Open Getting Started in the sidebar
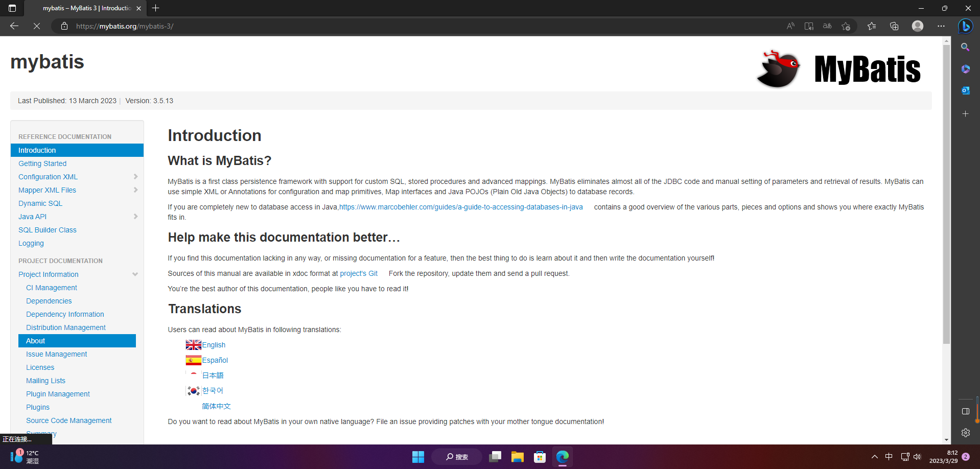Screen dimensions: 980x469 coord(42,163)
